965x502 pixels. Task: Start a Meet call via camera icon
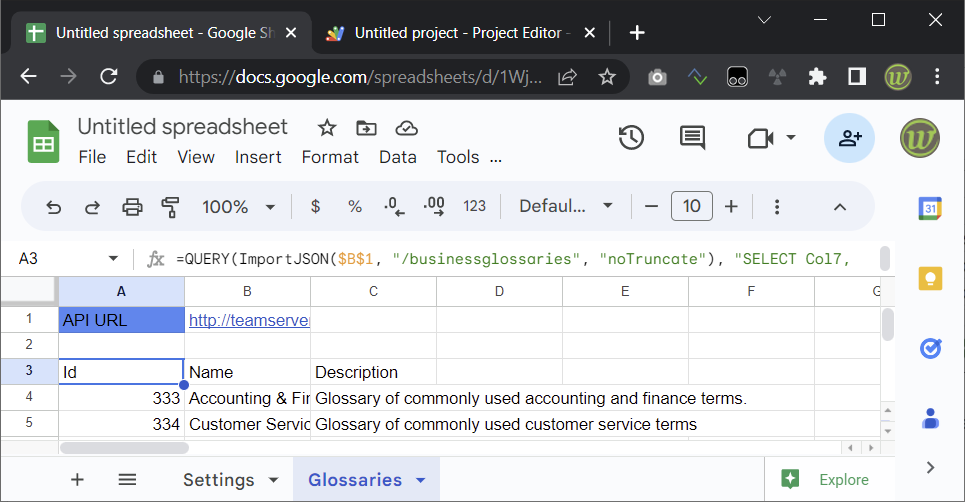pos(761,138)
